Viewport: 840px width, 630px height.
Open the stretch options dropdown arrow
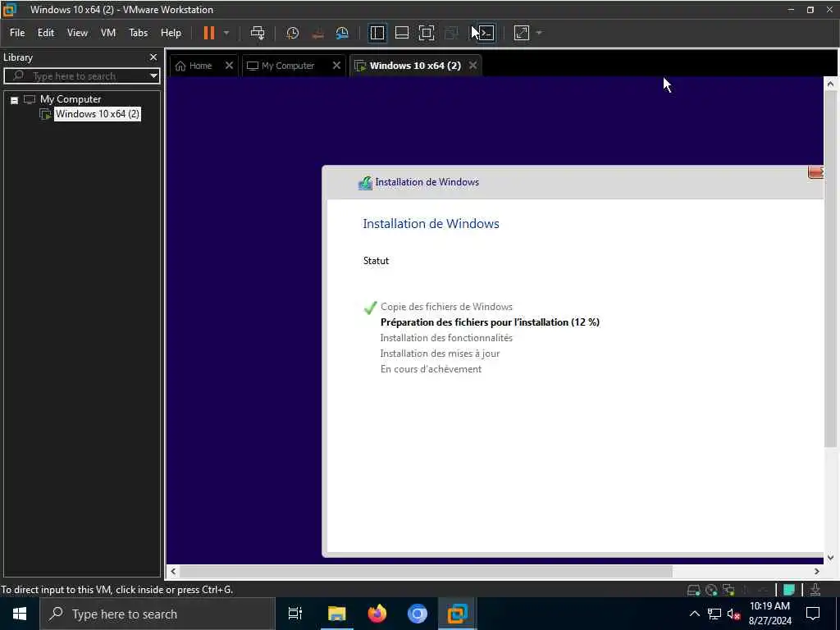click(540, 33)
